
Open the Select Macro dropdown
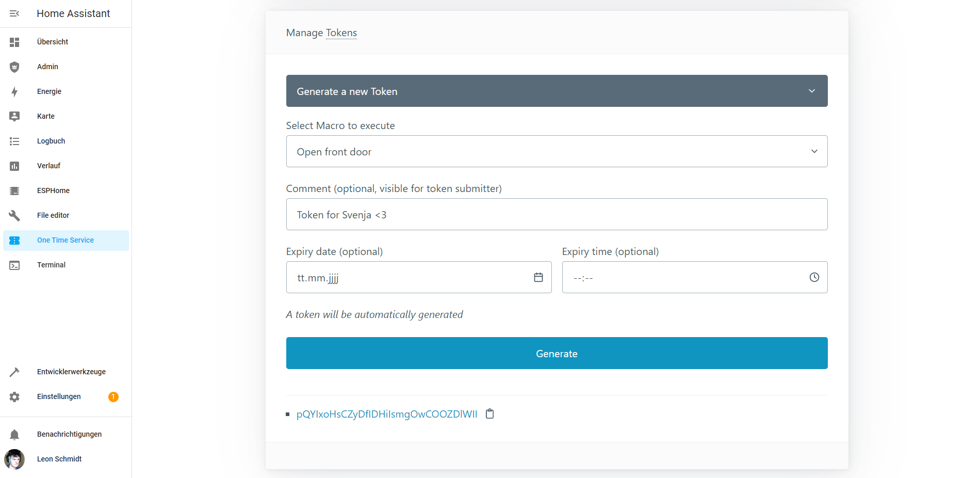coord(557,151)
